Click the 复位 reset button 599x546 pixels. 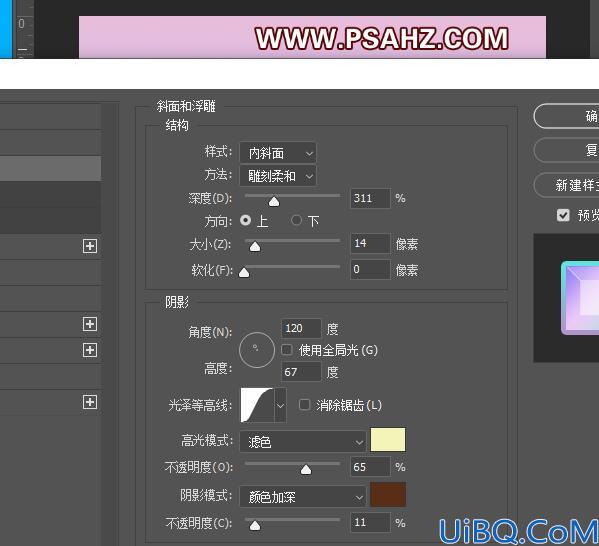[566, 150]
